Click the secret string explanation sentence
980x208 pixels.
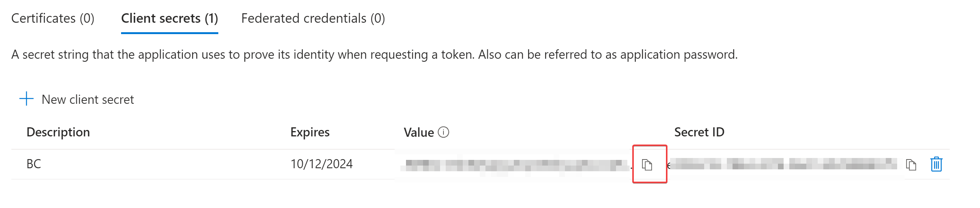tap(373, 55)
